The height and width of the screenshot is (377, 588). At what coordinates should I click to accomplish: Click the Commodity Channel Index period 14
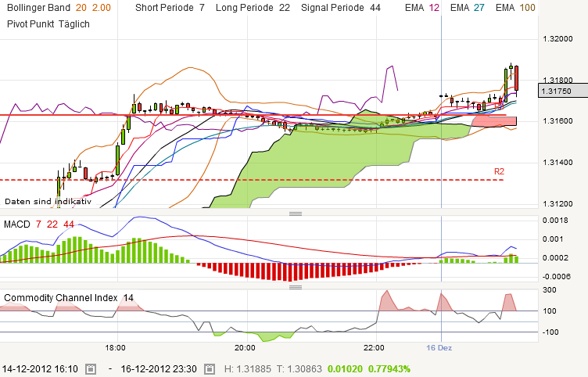(128, 298)
